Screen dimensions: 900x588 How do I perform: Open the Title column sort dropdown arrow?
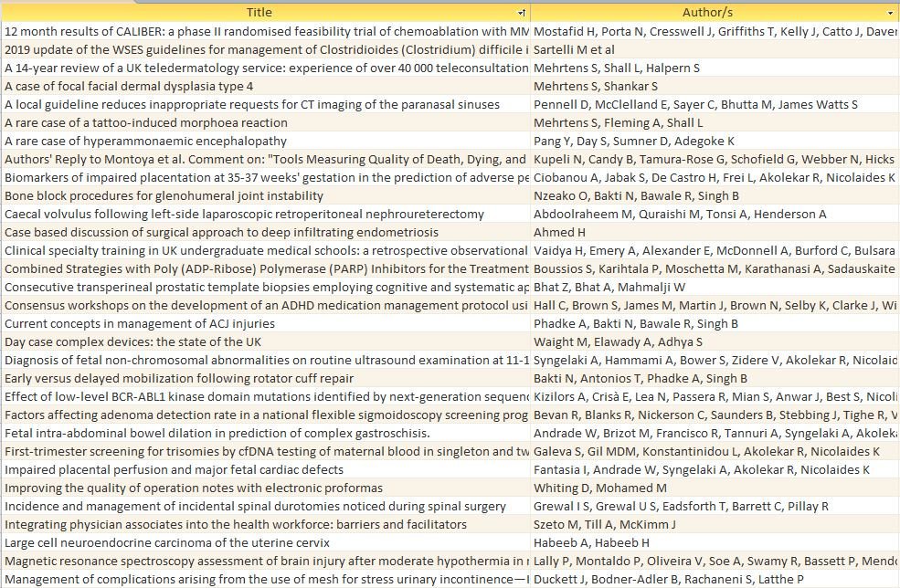pos(522,13)
